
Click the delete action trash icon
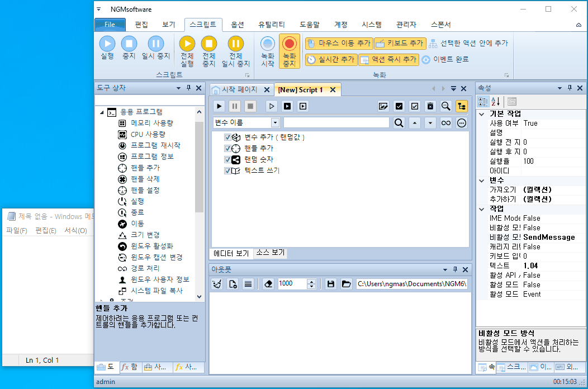coord(430,107)
